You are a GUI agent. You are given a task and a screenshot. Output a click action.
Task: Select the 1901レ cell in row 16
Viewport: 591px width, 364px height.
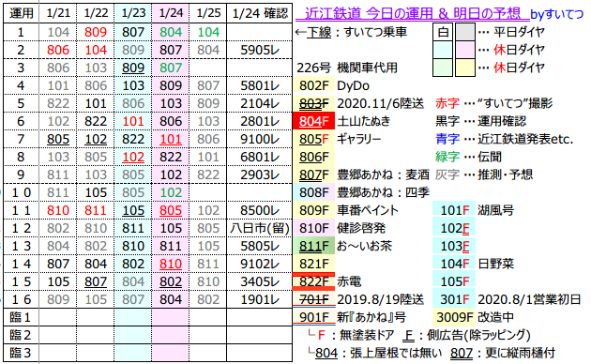(x=260, y=299)
